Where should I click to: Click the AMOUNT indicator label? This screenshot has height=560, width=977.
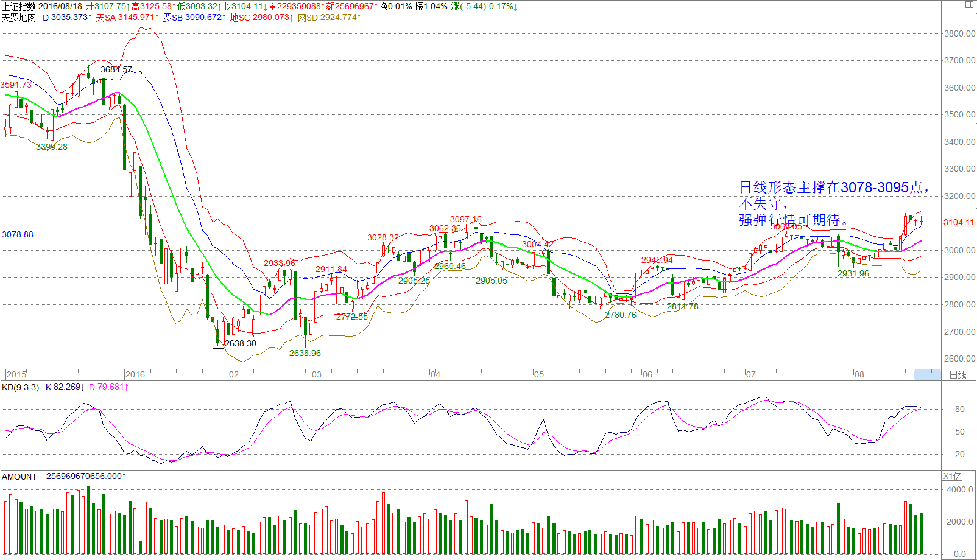[19, 477]
